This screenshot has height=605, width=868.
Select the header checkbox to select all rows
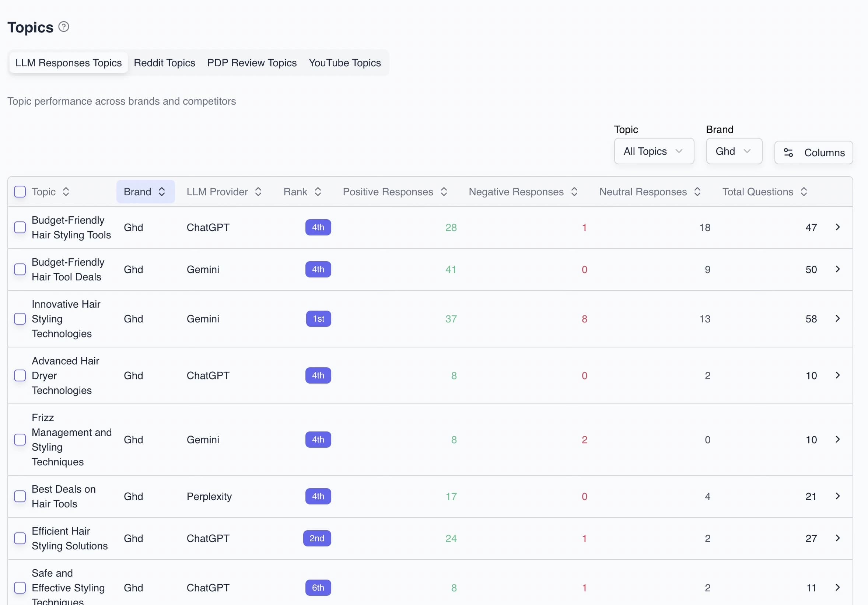[x=20, y=192]
